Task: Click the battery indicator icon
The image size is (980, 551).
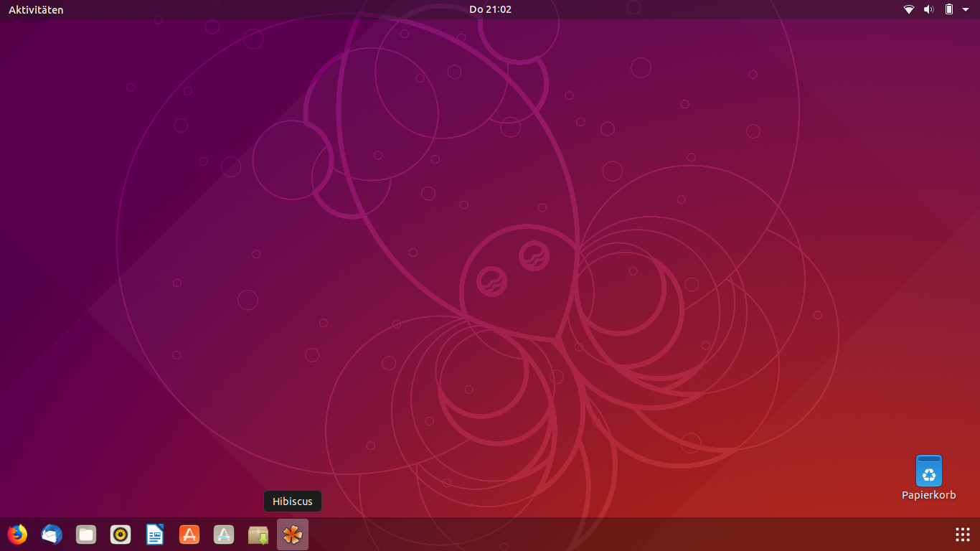Action: (x=949, y=9)
